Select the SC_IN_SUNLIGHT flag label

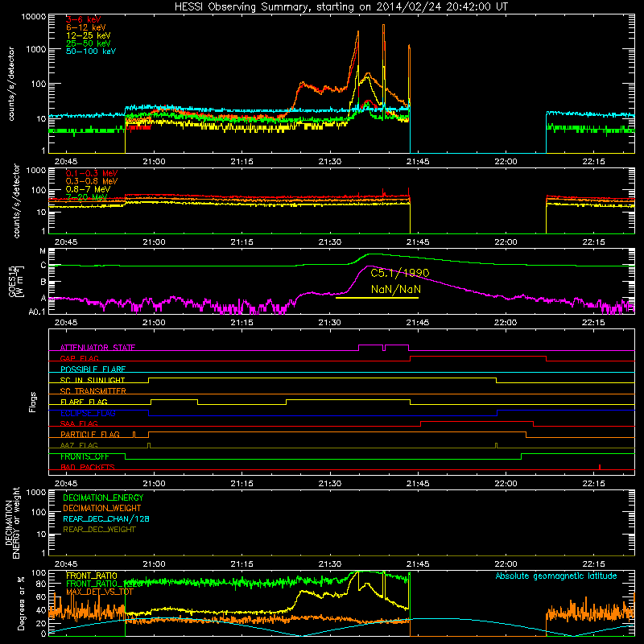coord(93,380)
